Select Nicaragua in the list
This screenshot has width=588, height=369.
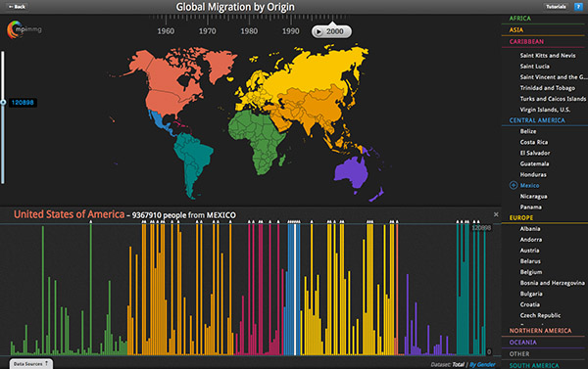[533, 197]
